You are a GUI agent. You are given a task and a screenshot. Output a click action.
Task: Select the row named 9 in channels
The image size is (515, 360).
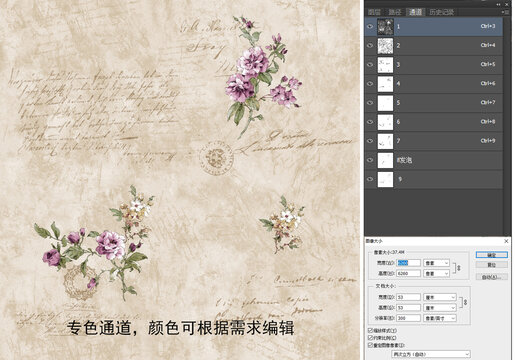tap(434, 179)
